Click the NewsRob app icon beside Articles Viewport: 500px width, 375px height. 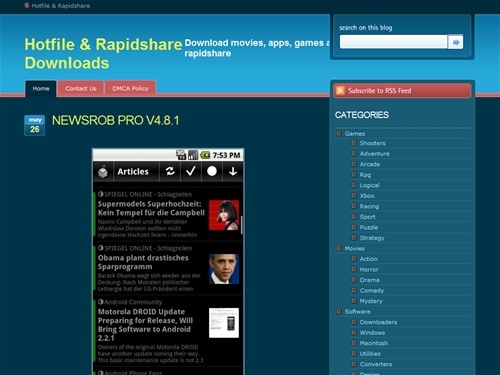click(103, 172)
